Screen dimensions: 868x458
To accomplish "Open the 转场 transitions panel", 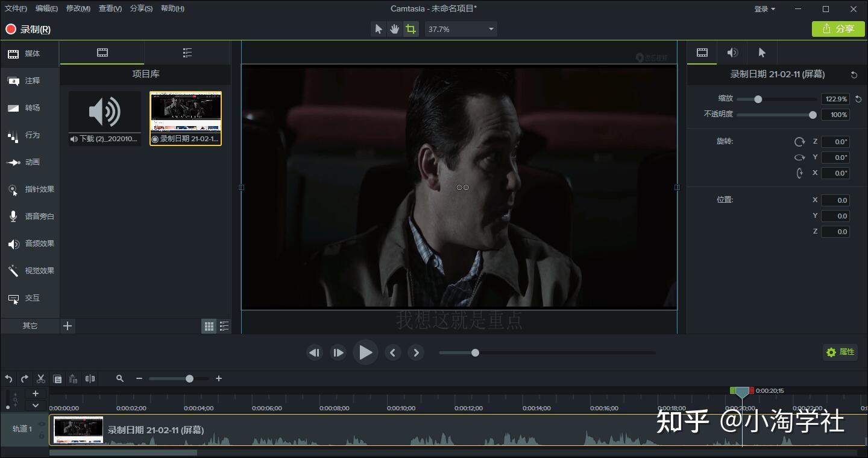I will (x=30, y=108).
